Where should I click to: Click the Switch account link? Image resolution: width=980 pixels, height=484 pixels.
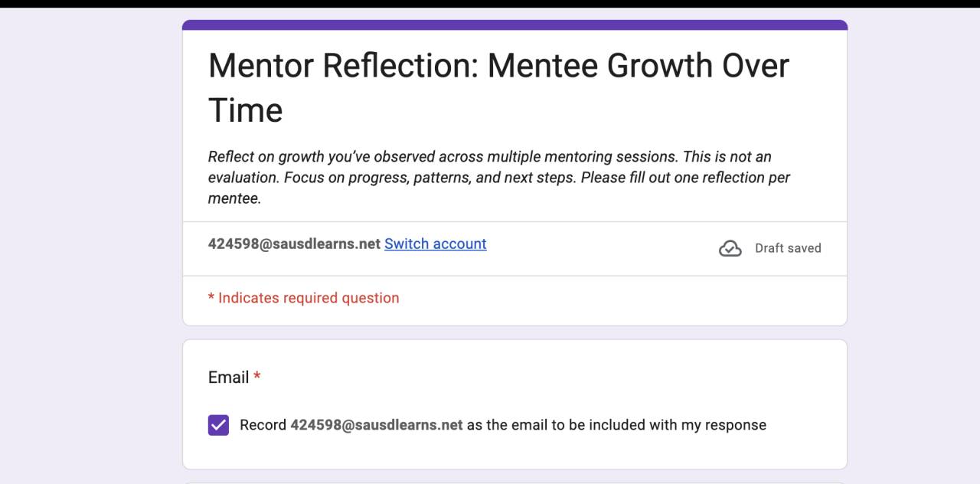[x=435, y=244]
